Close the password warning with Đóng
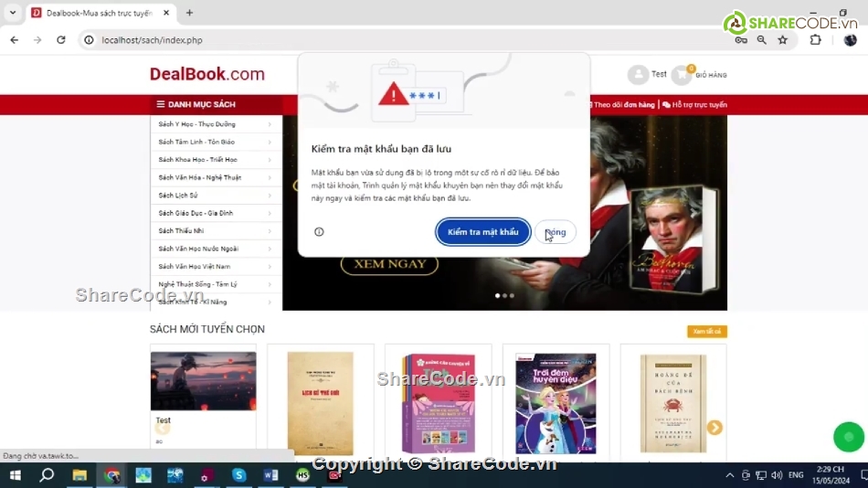This screenshot has height=488, width=868. pos(555,231)
